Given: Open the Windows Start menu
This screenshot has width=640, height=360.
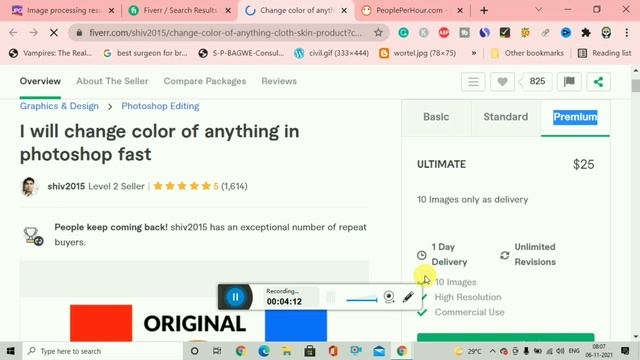Looking at the screenshot, I should (x=11, y=351).
